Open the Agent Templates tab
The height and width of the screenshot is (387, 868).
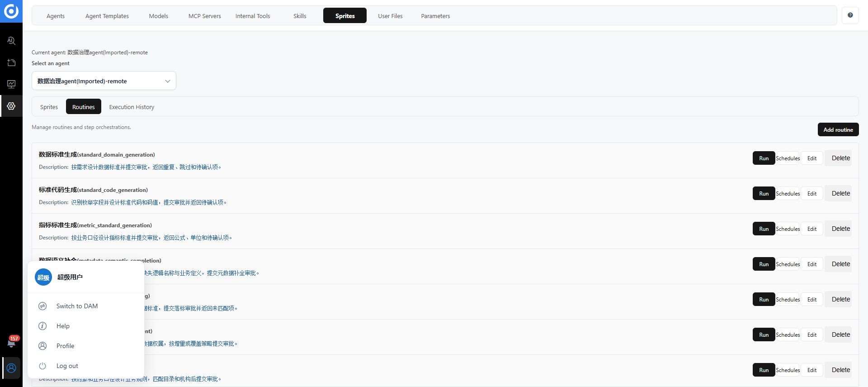[x=107, y=16]
